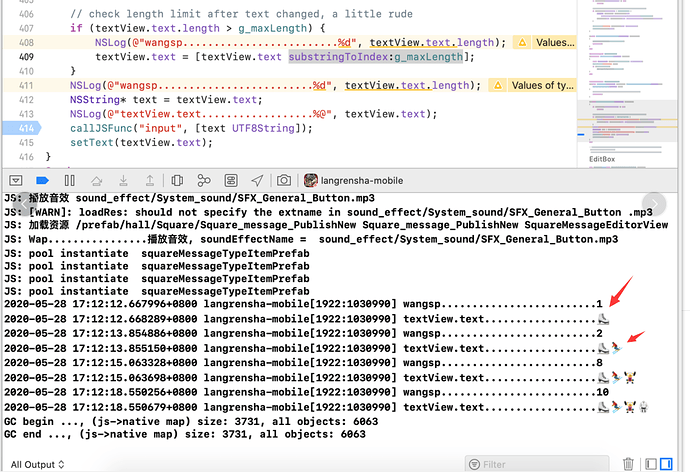Click the g_maxLength variable on line 407
690x472 pixels.
pos(272,28)
